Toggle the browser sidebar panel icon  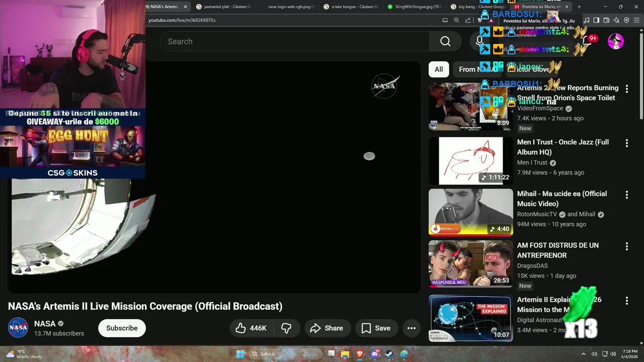[x=596, y=20]
